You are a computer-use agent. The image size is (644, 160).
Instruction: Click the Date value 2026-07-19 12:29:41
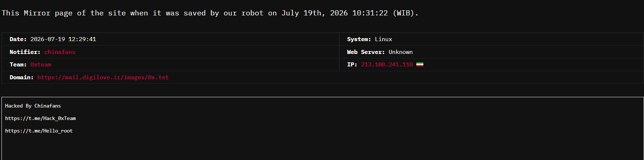point(63,39)
